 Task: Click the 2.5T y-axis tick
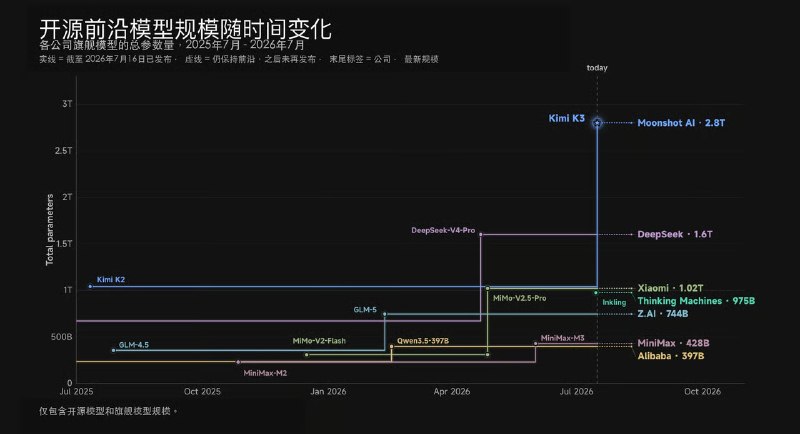coord(64,150)
